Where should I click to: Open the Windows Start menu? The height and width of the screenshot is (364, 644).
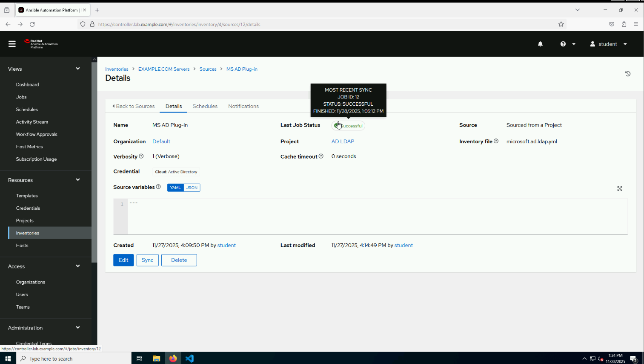(8, 358)
